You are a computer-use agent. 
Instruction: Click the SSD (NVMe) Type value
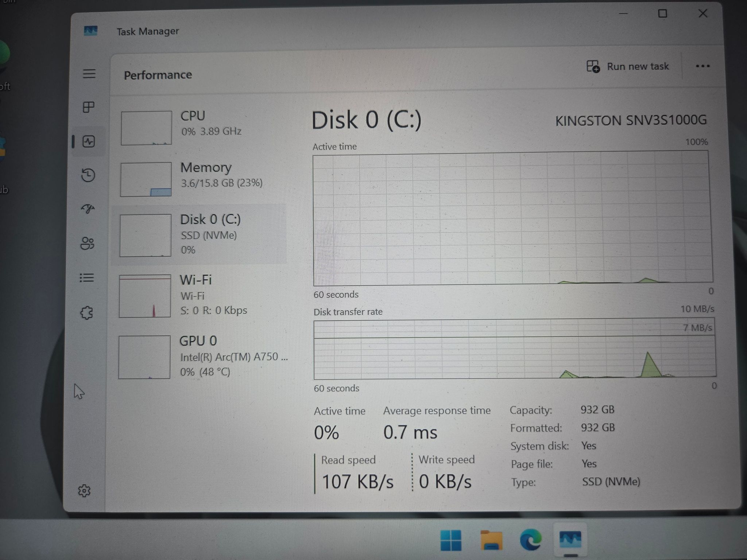click(611, 482)
